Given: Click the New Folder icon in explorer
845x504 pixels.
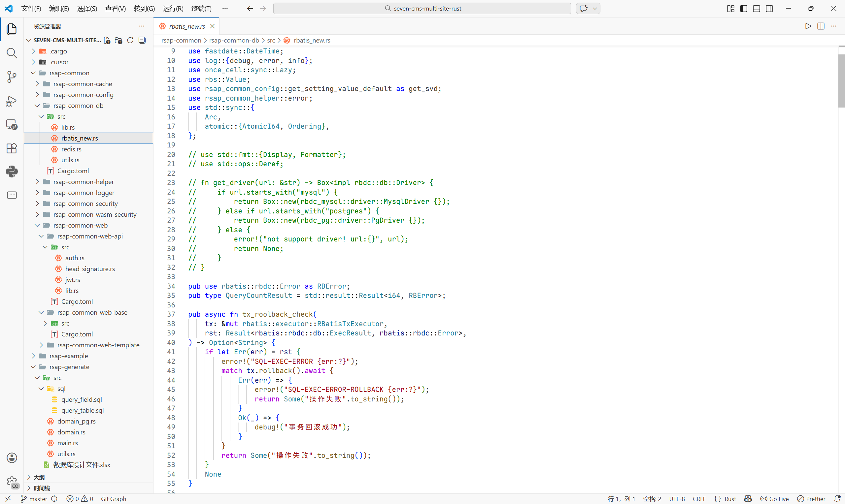Looking at the screenshot, I should click(118, 41).
